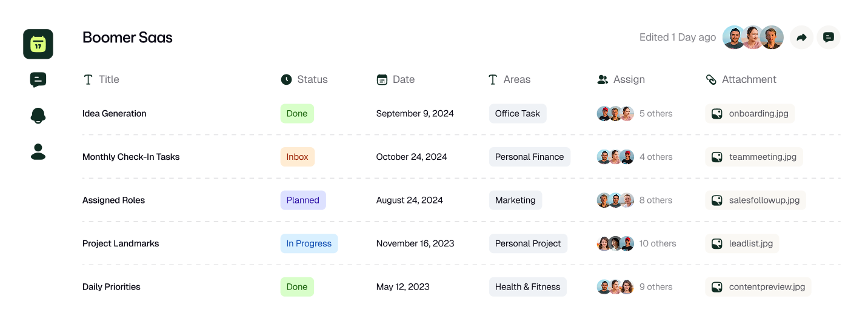Open the messages icon in sidebar

[38, 79]
